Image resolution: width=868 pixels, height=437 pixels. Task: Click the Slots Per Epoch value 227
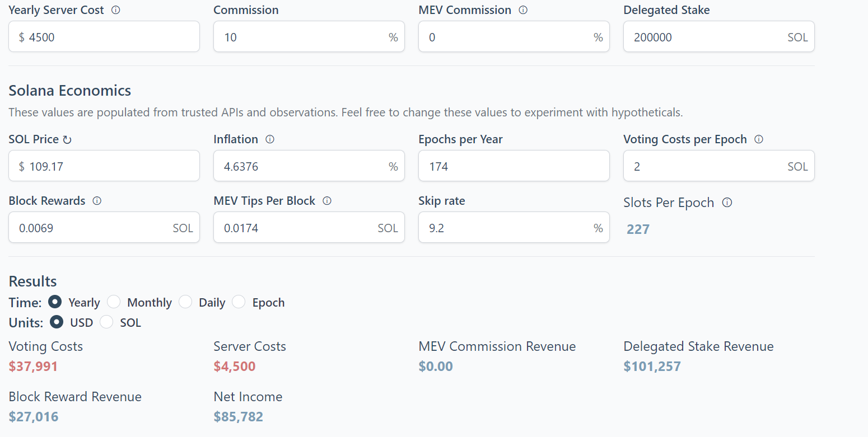click(x=638, y=229)
